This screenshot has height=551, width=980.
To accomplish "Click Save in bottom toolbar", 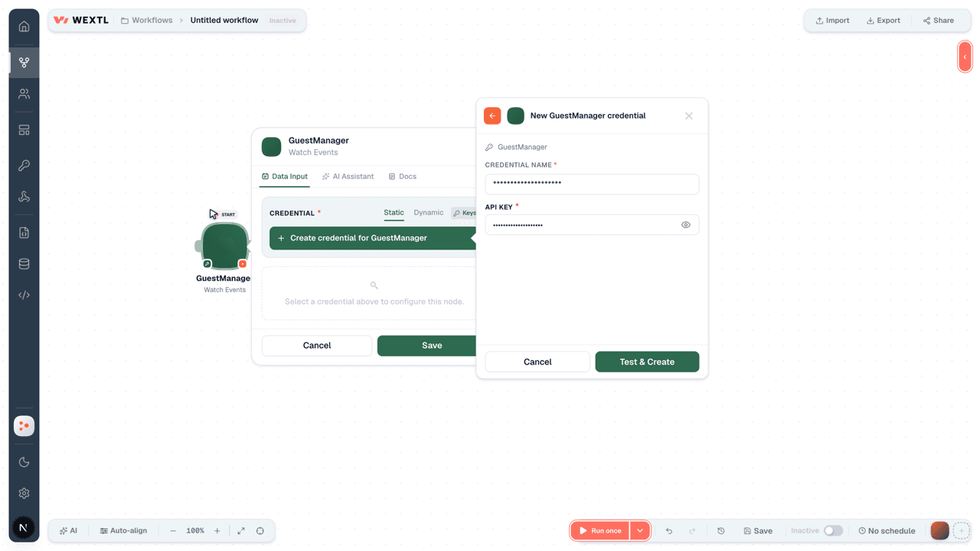I will [758, 530].
